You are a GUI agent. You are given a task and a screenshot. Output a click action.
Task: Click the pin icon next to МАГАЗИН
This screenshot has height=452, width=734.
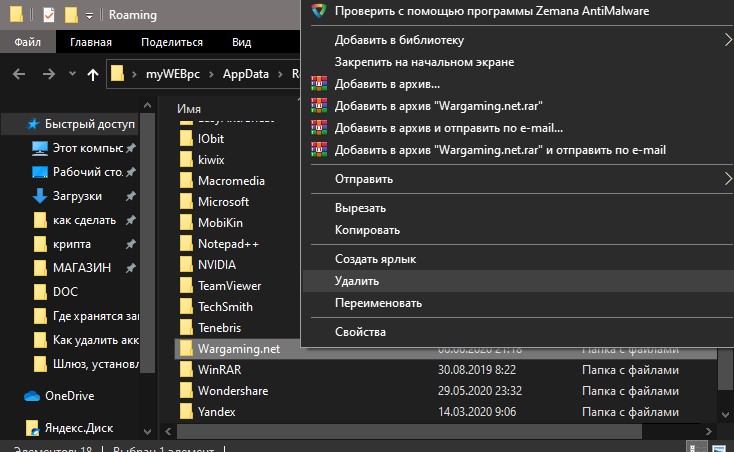[131, 268]
